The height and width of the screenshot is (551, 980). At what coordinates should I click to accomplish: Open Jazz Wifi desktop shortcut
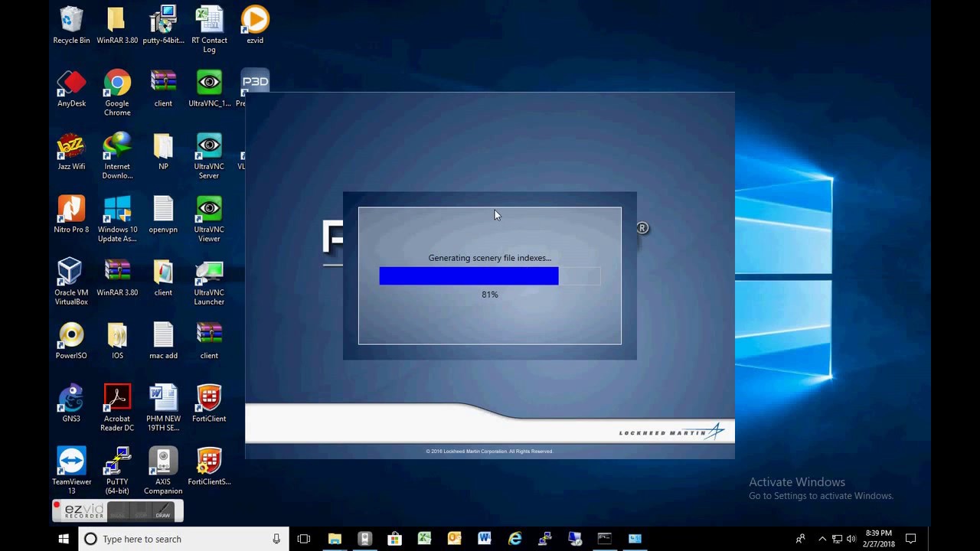[71, 152]
